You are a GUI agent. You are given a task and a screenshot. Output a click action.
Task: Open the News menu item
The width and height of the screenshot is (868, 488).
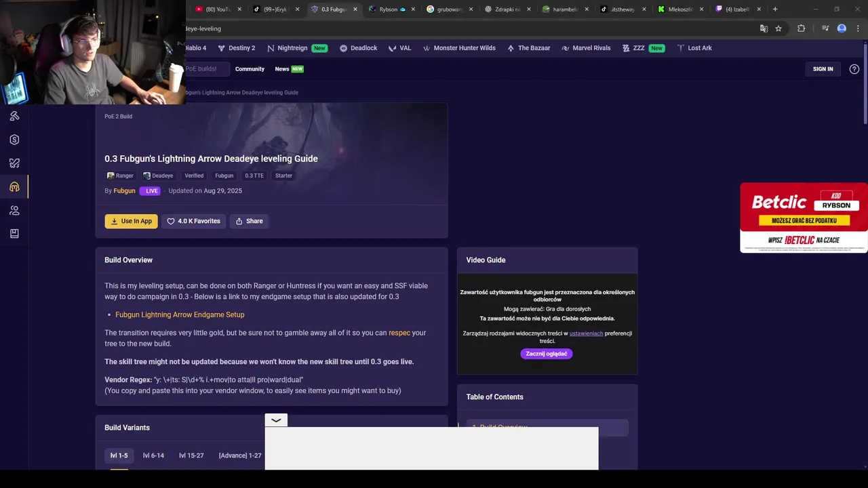point(289,69)
